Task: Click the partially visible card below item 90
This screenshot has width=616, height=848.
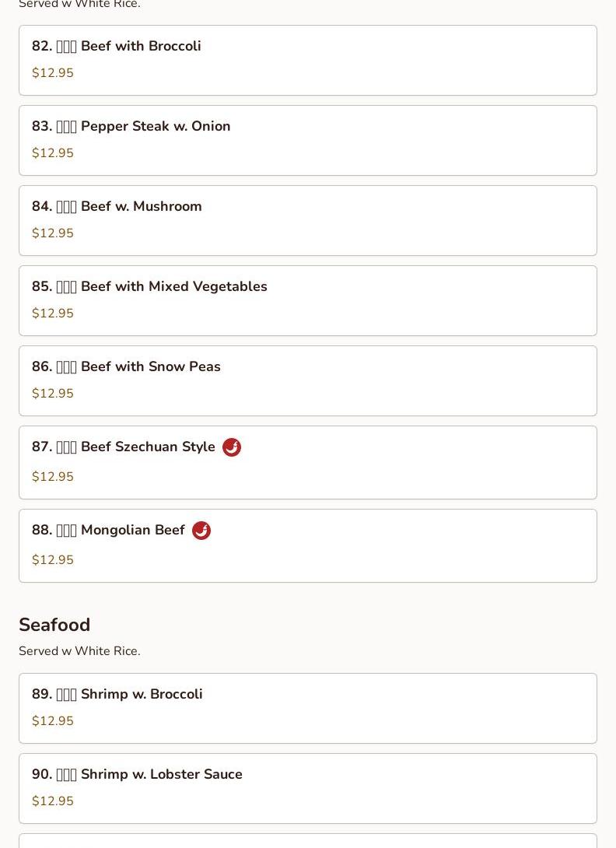Action: 308,841
